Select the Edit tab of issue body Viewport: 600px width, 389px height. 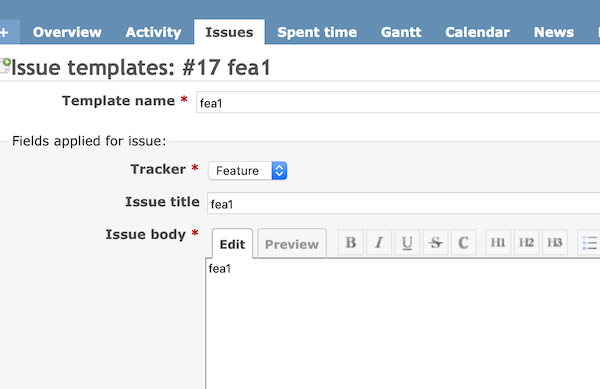232,244
